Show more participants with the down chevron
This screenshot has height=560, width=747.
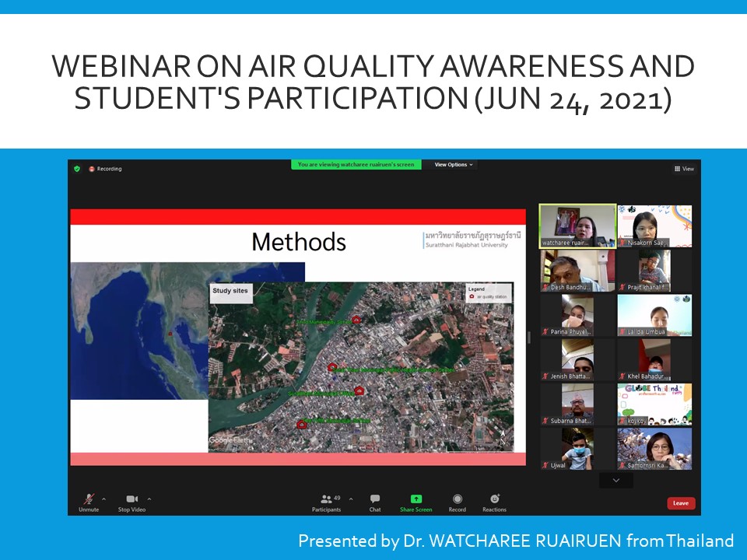pos(616,481)
